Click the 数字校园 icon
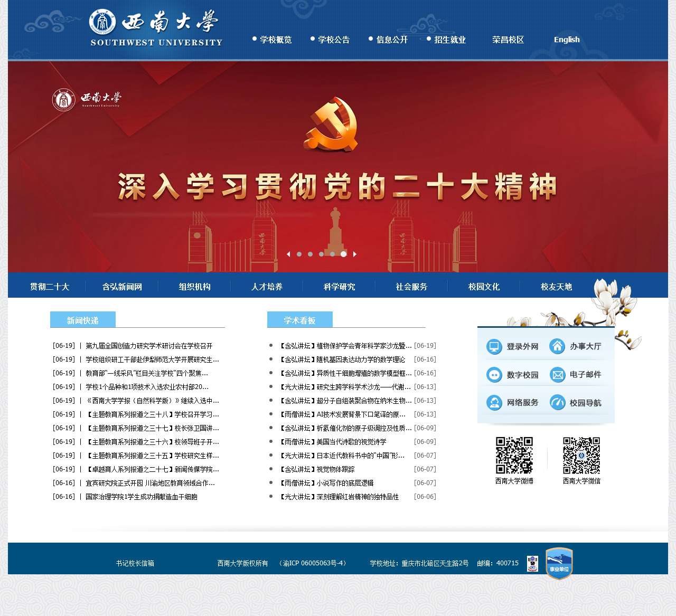The width and height of the screenshot is (676, 616). [x=494, y=374]
